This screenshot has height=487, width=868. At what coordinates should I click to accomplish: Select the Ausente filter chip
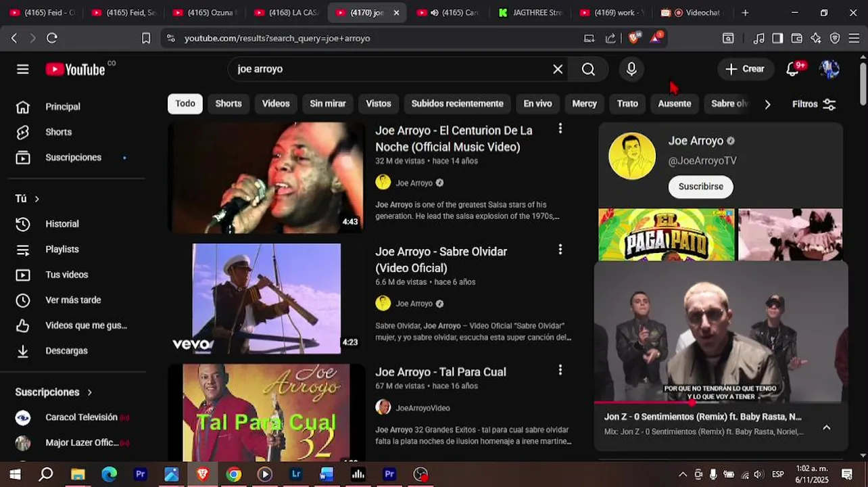pos(675,103)
